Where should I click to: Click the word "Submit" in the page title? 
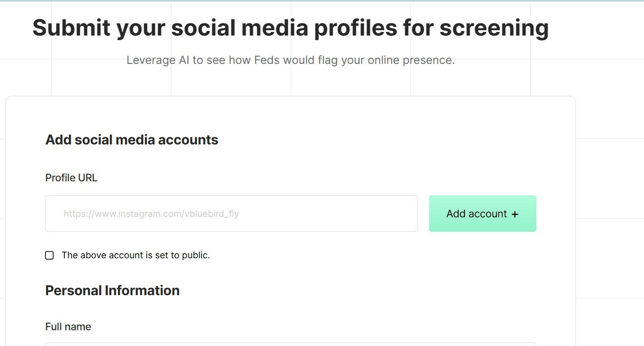pos(71,28)
